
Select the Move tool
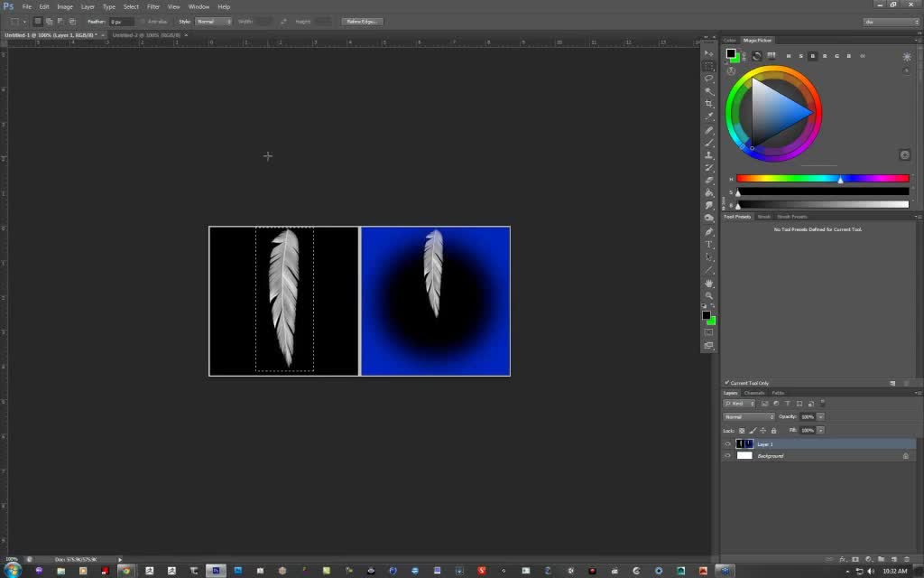[709, 53]
